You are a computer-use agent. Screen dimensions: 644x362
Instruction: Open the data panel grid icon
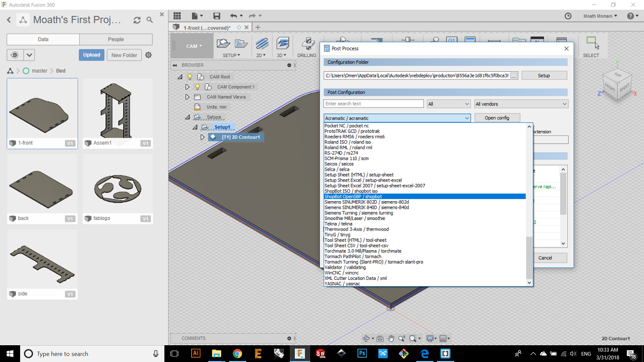(177, 16)
